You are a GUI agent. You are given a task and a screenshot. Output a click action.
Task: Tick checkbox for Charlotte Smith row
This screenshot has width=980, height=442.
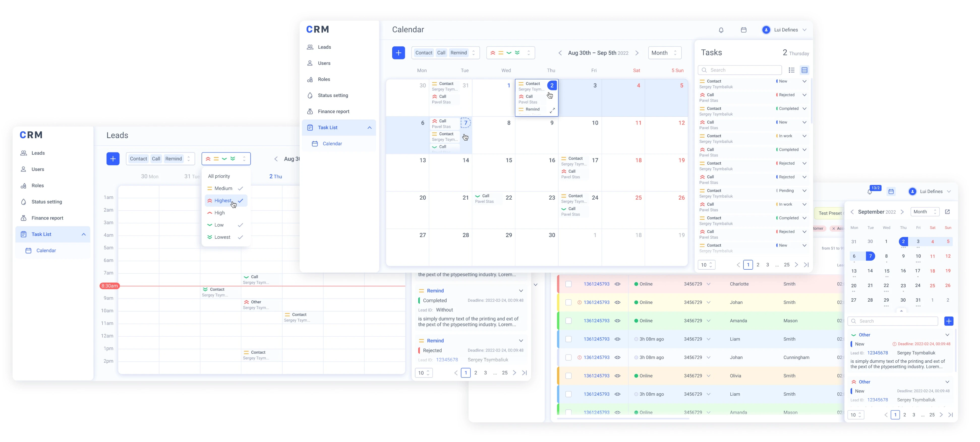[x=568, y=284]
